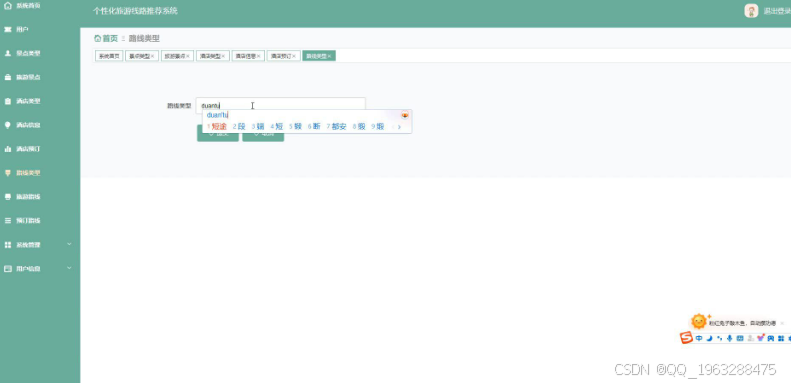This screenshot has height=383, width=791.
Task: Switch to the 系统首页 page tab
Action: [109, 56]
